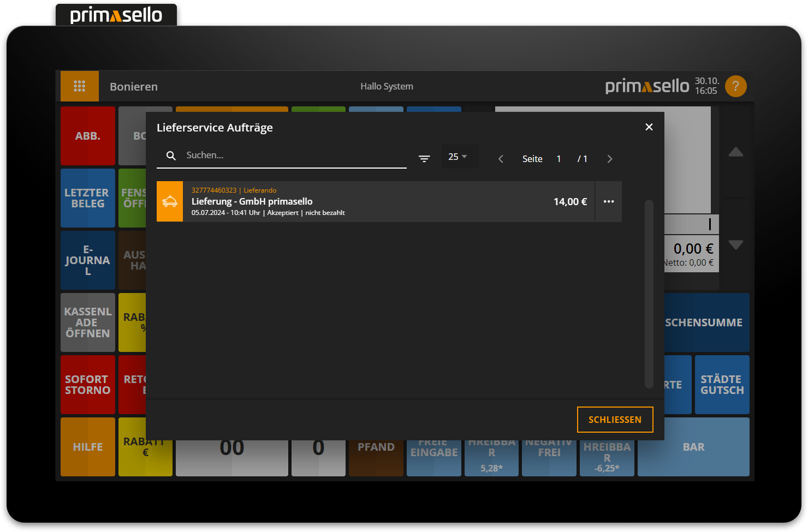This screenshot has width=808, height=532.
Task: Click the orange delivery icon of the order
Action: click(x=170, y=202)
